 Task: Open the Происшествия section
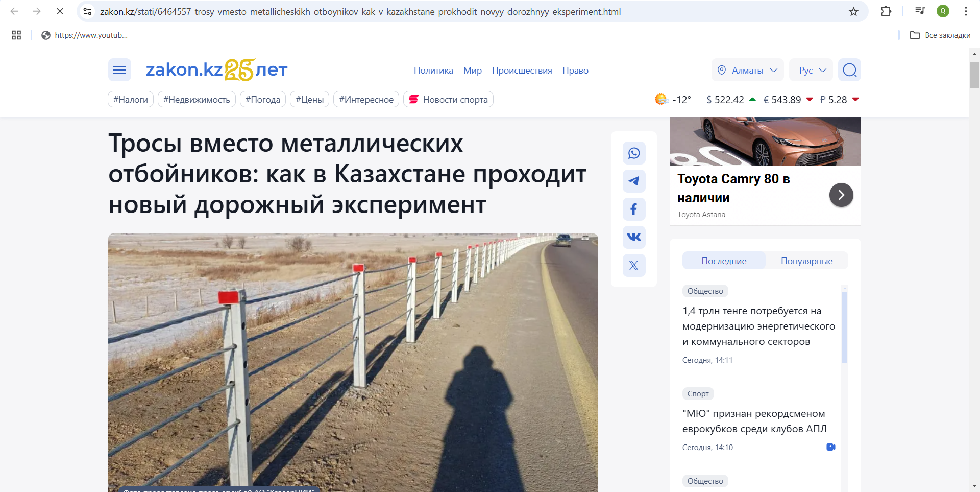pos(522,71)
